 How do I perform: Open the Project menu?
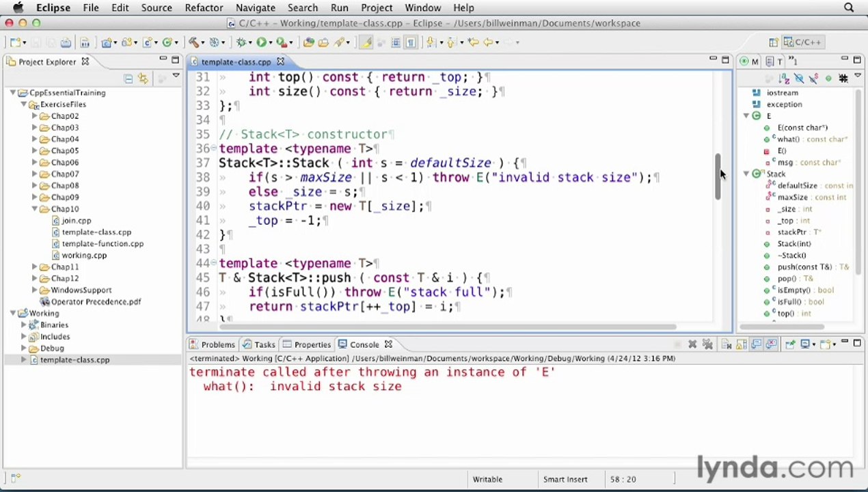tap(377, 8)
